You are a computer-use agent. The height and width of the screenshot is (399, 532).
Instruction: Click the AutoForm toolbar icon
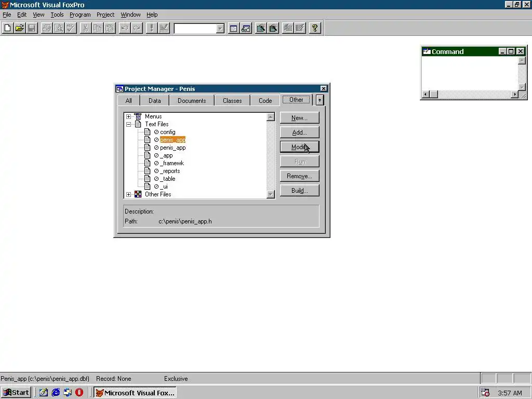click(x=288, y=28)
